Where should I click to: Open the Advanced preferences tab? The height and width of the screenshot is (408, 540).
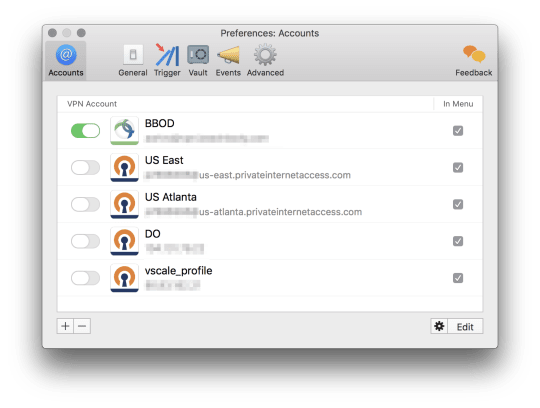265,61
